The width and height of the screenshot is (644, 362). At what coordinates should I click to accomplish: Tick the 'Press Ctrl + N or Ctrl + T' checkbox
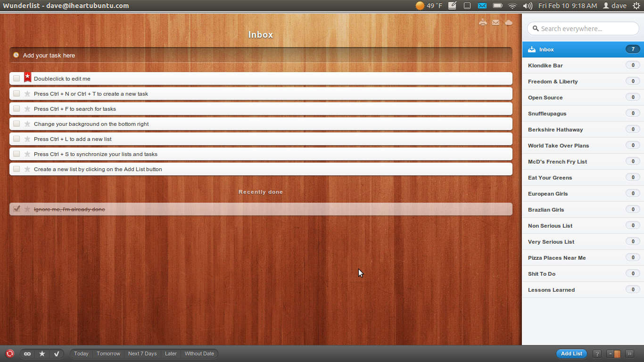pos(17,93)
